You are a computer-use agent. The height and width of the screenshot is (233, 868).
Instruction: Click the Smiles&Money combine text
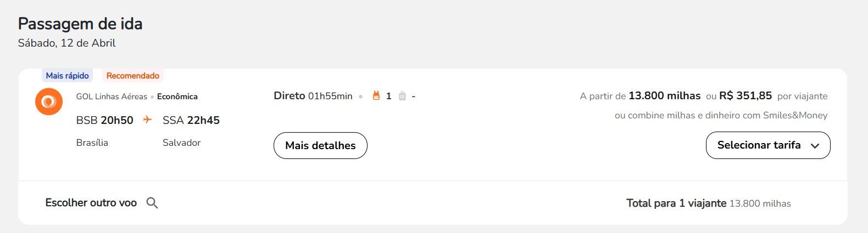(721, 115)
